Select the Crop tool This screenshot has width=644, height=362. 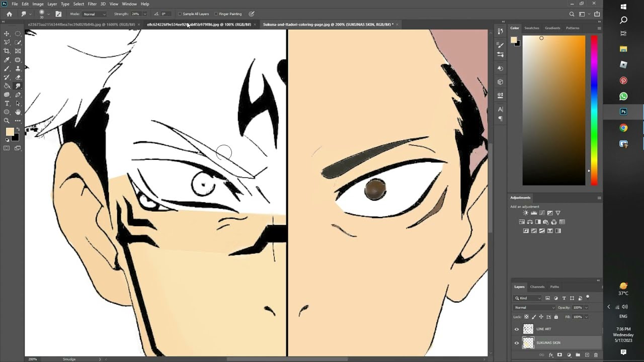click(x=7, y=51)
